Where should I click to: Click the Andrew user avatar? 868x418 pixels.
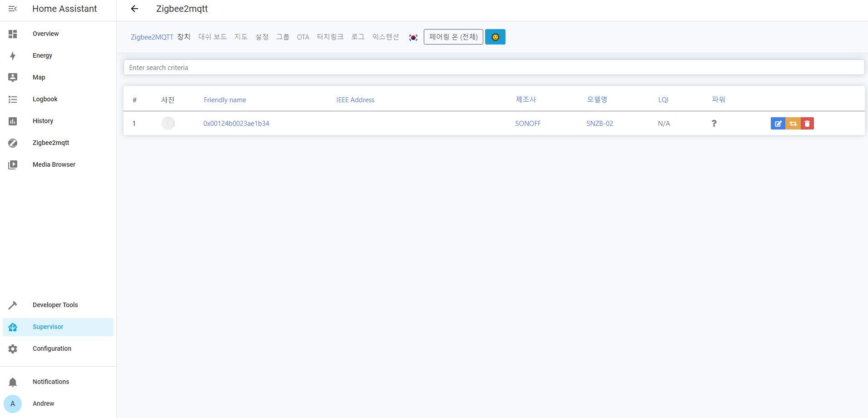(x=13, y=403)
